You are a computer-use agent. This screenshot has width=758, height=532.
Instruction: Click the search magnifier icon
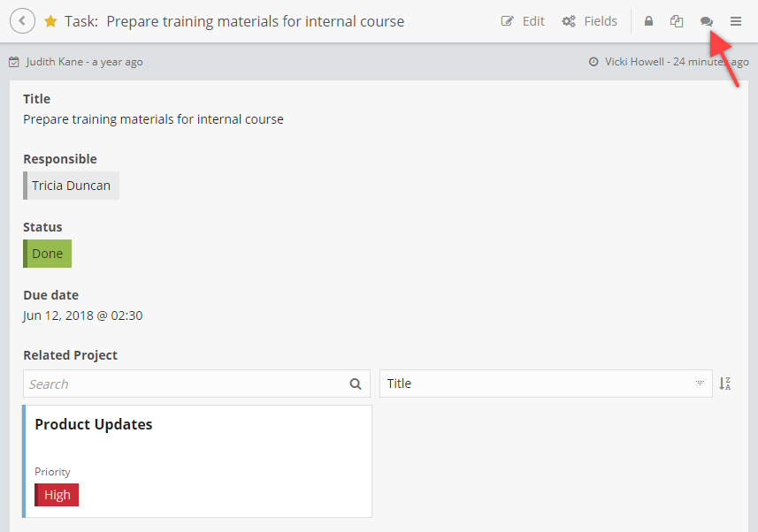pyautogui.click(x=356, y=384)
